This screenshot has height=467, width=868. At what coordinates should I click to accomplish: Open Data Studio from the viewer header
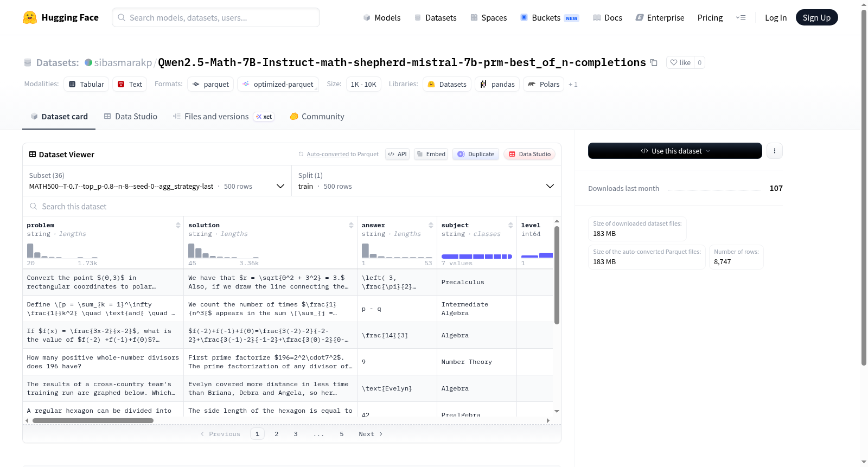[529, 154]
